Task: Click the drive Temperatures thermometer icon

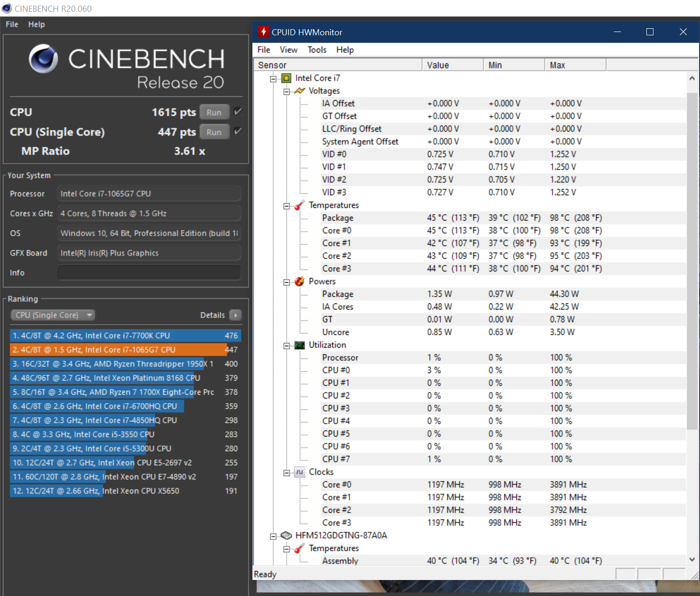Action: point(299,548)
